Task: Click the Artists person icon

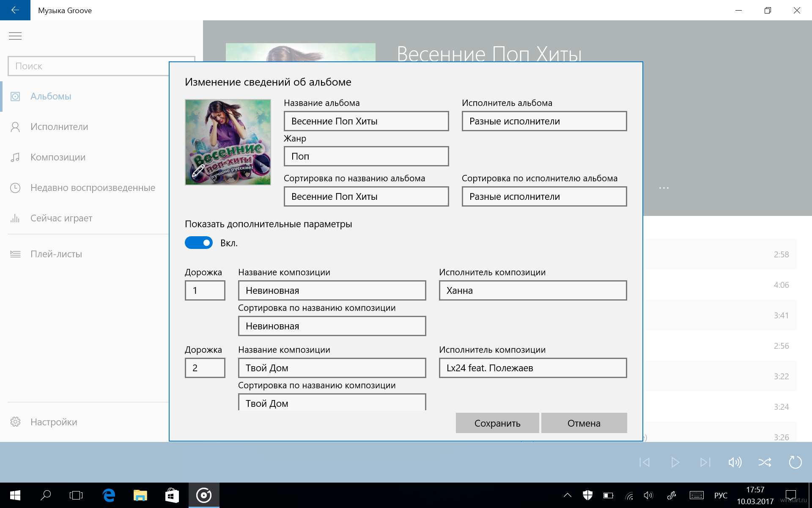Action: tap(15, 127)
